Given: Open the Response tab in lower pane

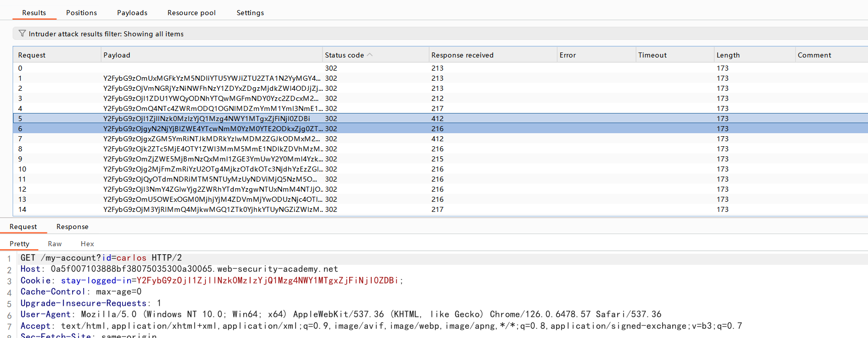Looking at the screenshot, I should point(72,227).
